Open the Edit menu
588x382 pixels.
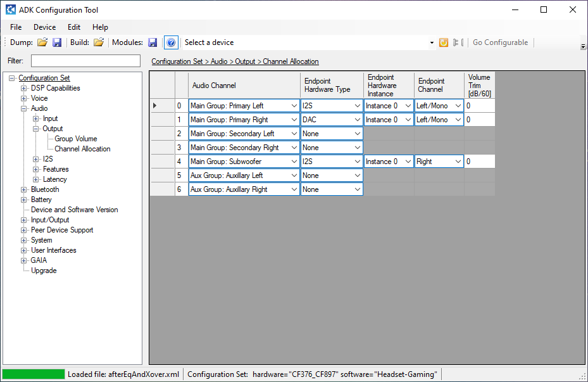[74, 27]
